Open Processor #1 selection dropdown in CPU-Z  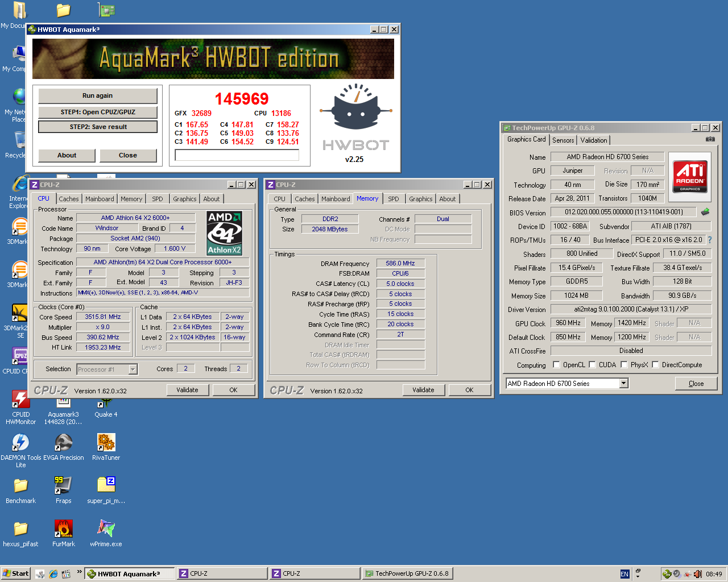pyautogui.click(x=133, y=369)
